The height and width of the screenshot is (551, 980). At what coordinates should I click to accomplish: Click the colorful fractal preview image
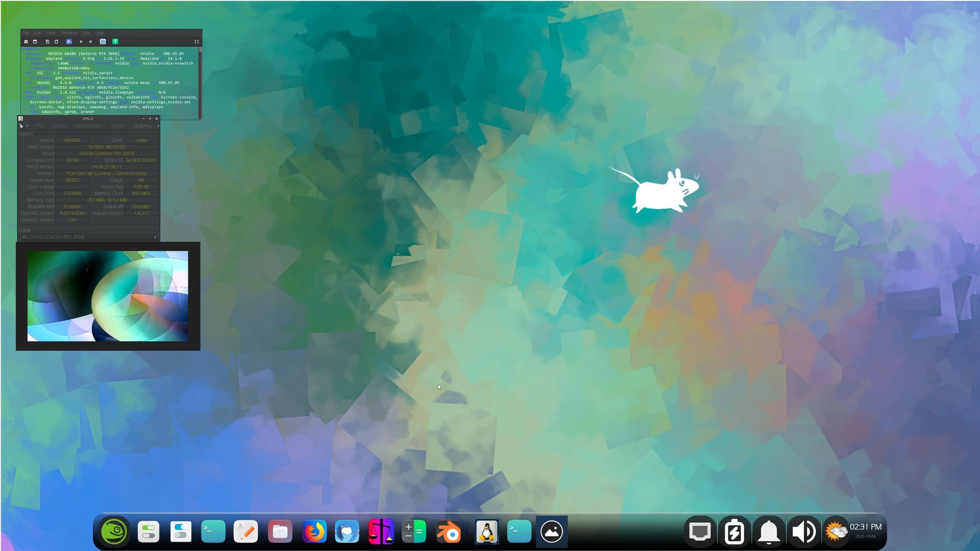(x=108, y=296)
